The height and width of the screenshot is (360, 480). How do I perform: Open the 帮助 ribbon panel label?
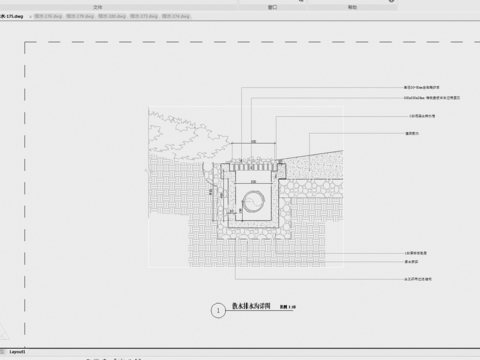tap(352, 7)
